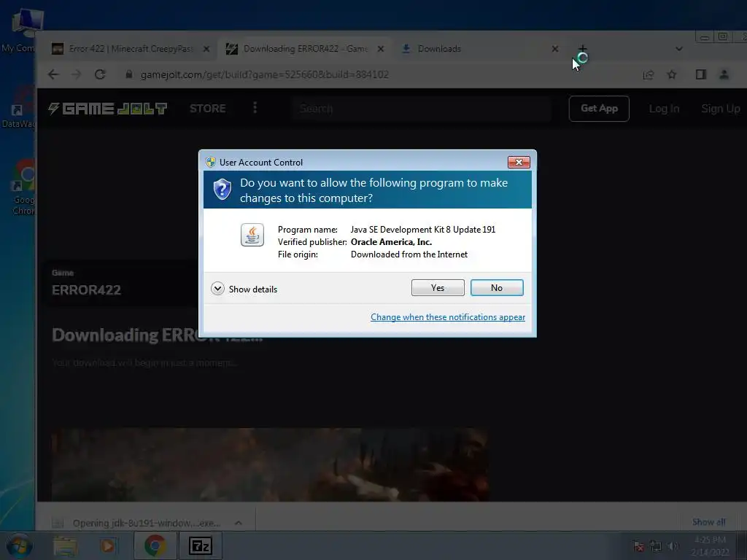Close the Downloads tab
Image resolution: width=747 pixels, height=560 pixels.
tap(555, 49)
